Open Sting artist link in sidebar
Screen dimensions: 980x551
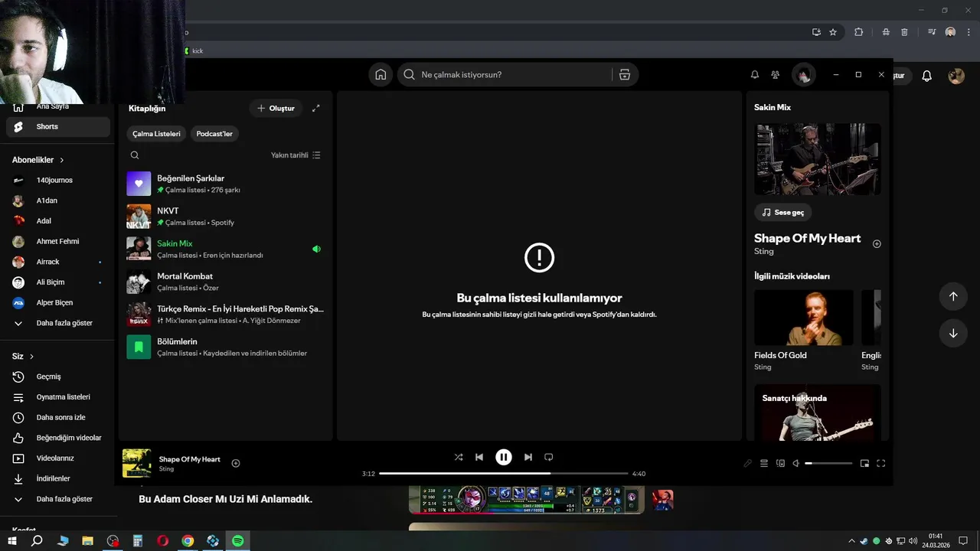click(x=764, y=251)
